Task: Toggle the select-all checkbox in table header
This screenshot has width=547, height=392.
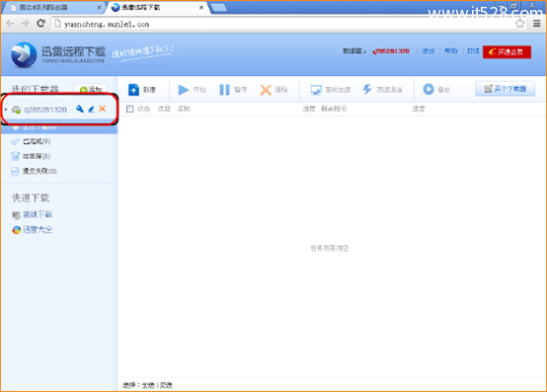Action: [x=129, y=109]
